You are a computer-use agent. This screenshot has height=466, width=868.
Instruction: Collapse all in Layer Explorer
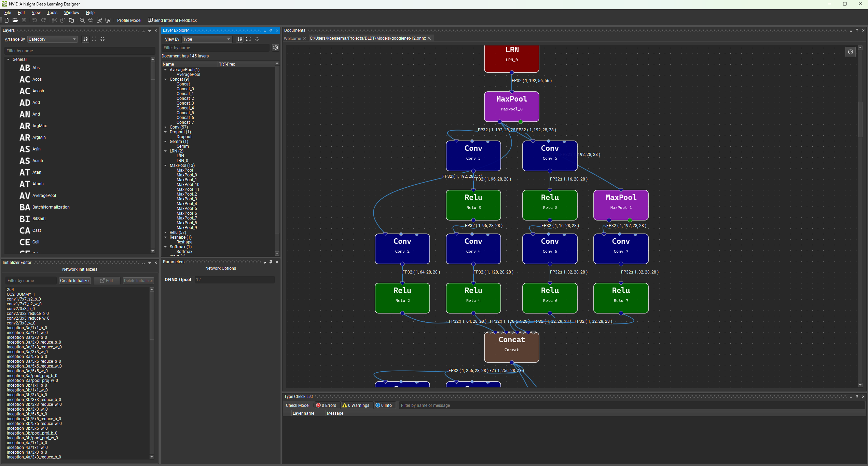257,39
